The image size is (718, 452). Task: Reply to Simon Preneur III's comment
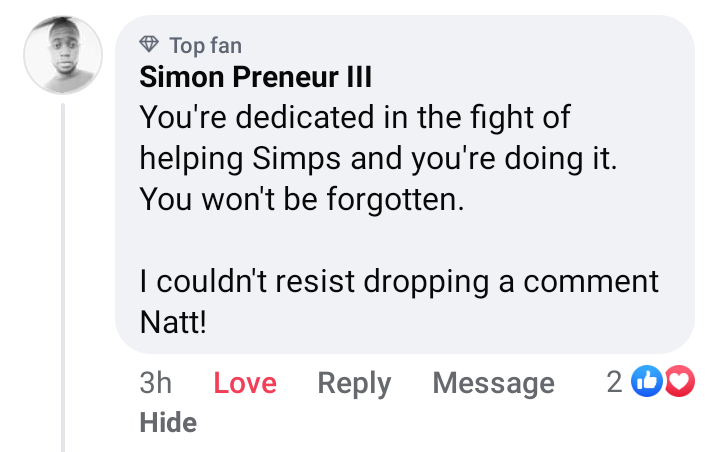(354, 383)
